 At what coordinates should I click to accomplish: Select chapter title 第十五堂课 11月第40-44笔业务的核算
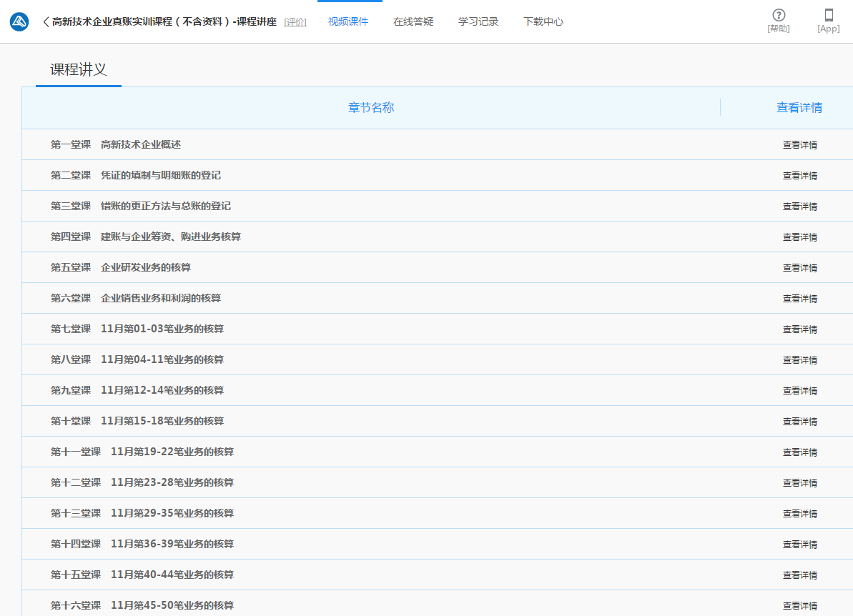tap(142, 575)
